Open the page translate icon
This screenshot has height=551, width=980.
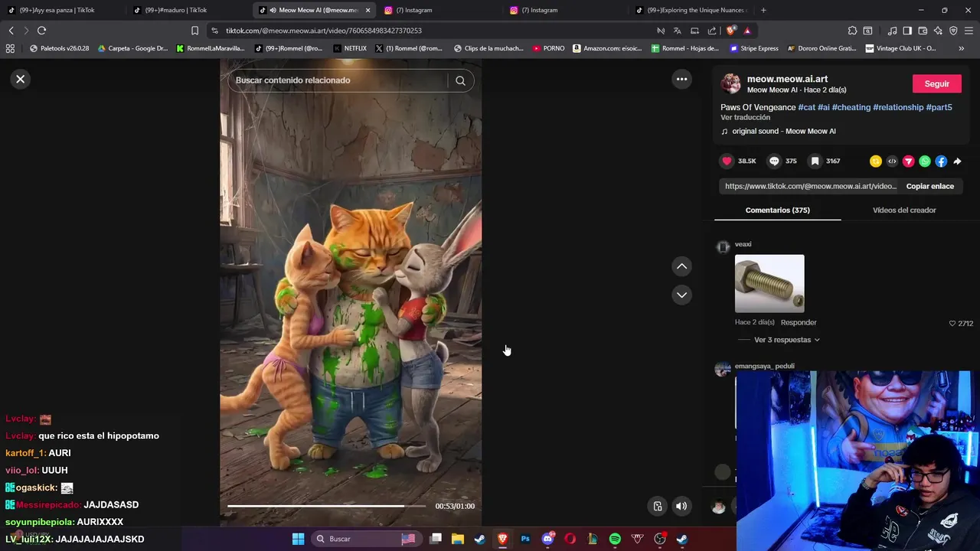pos(677,31)
